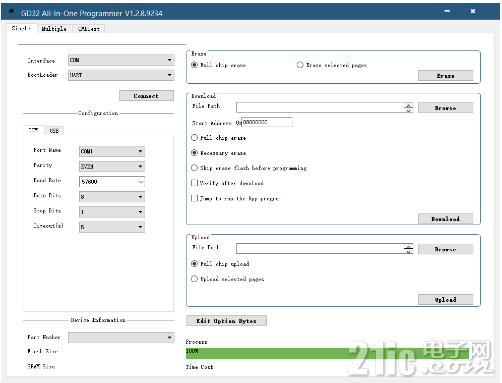Click the Upload file path spinner arrows
The width and height of the screenshot is (502, 383).
pos(409,249)
